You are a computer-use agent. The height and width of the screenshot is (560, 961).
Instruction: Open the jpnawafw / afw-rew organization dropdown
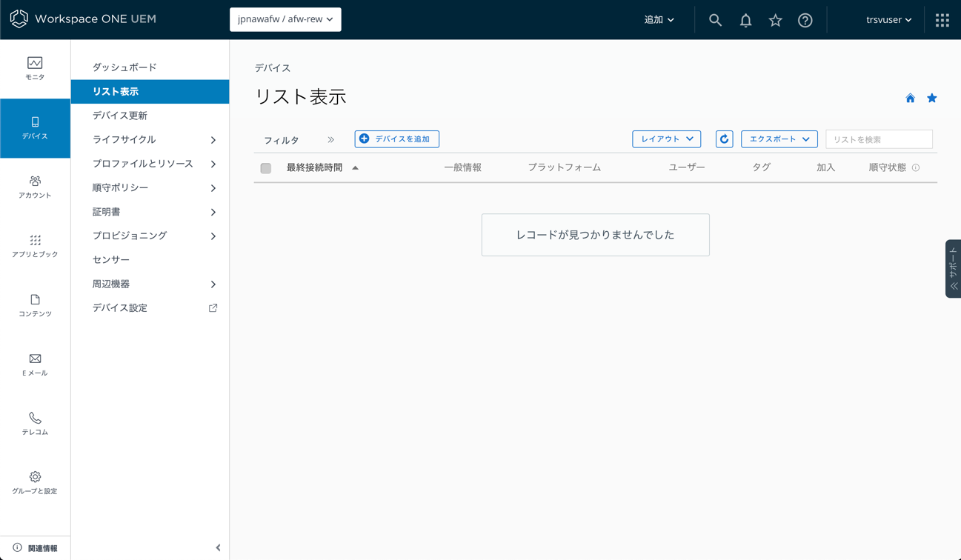[x=285, y=19]
